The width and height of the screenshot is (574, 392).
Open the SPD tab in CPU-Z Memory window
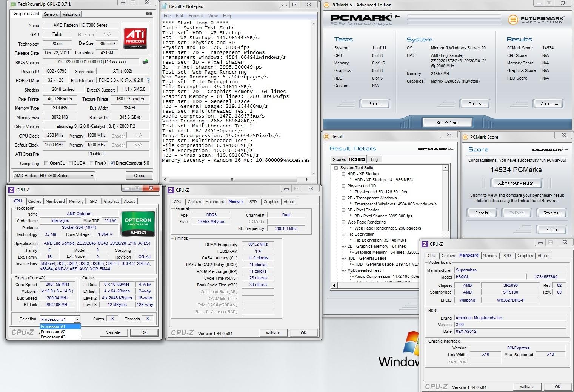pyautogui.click(x=253, y=202)
